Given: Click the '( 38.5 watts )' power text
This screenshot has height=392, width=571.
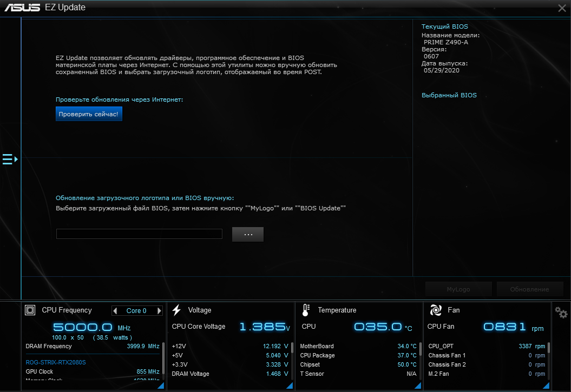Looking at the screenshot, I should 113,337.
